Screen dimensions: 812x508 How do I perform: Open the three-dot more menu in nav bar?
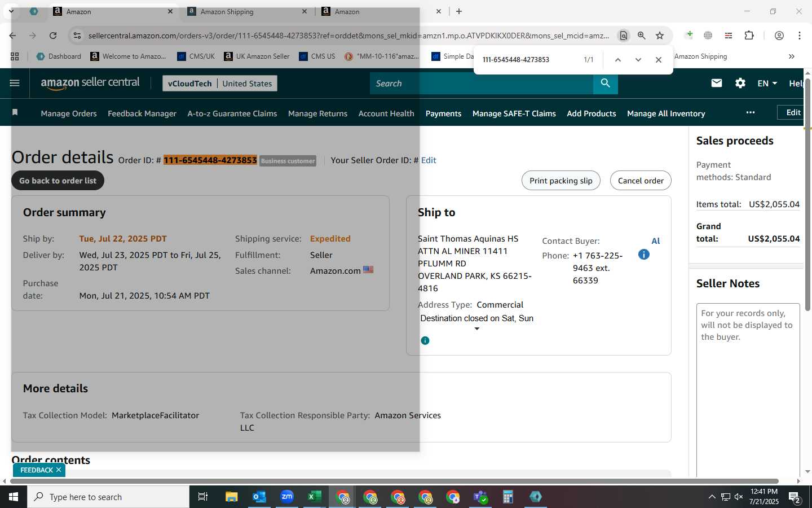(750, 112)
